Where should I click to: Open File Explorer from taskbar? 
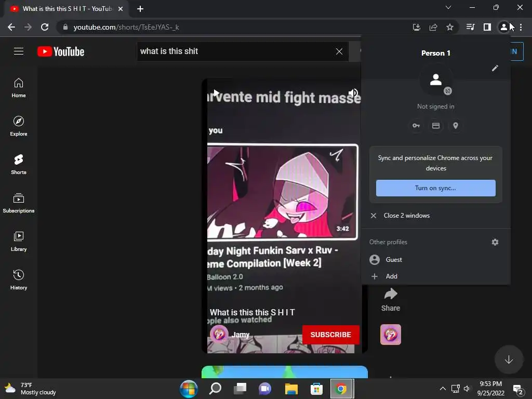(291, 389)
